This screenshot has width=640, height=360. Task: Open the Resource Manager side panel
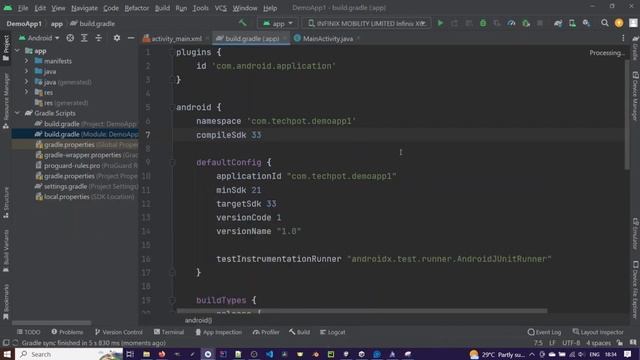pos(6,101)
